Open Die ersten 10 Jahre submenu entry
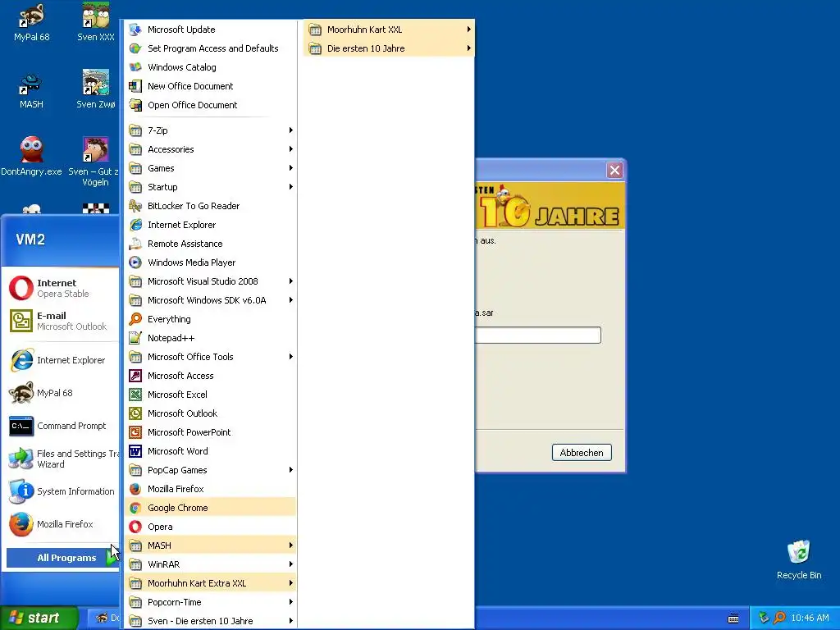 tap(389, 48)
